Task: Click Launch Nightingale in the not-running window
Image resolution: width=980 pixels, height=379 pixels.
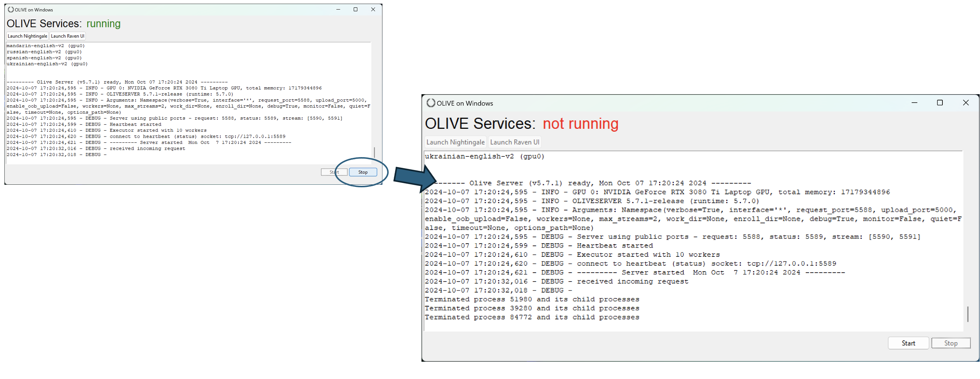Action: pos(455,142)
